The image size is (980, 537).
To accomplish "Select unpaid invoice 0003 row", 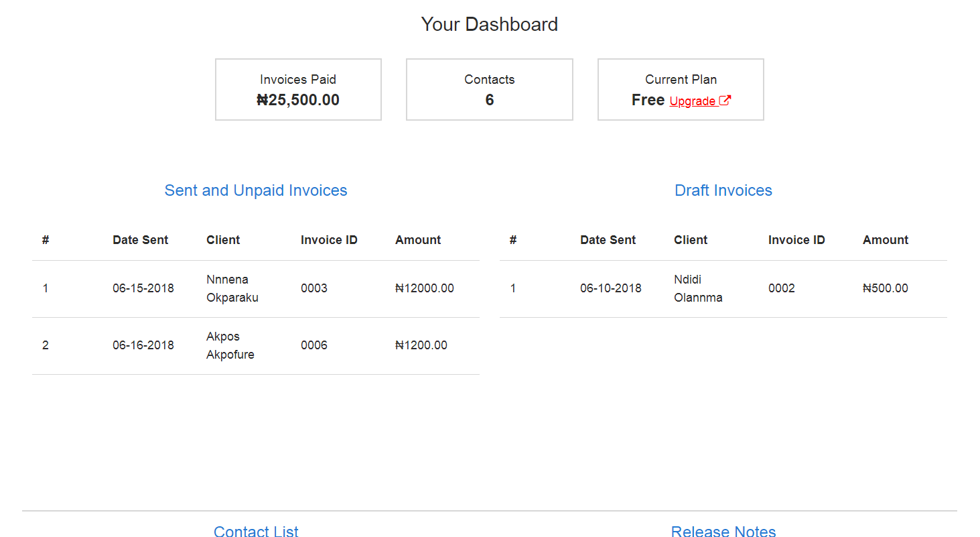I will [256, 289].
